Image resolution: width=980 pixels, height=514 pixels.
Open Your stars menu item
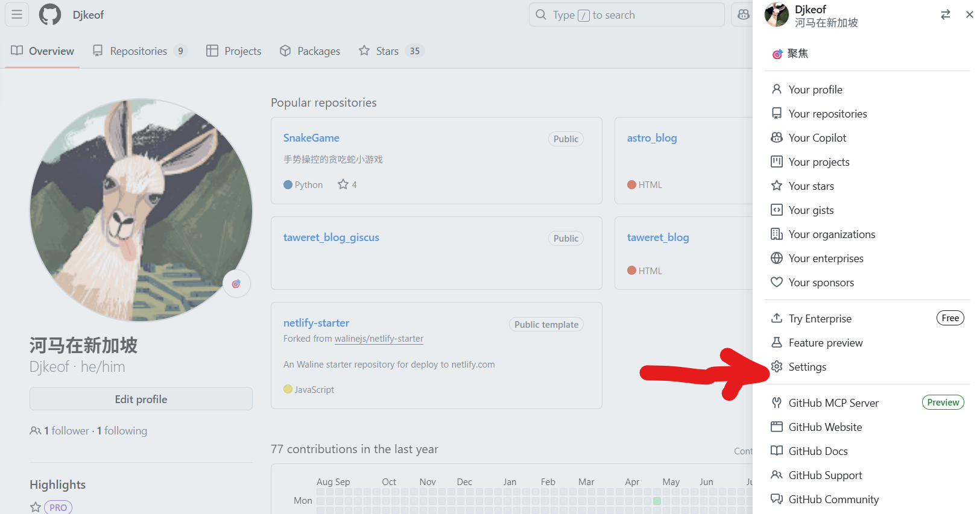coord(867,186)
